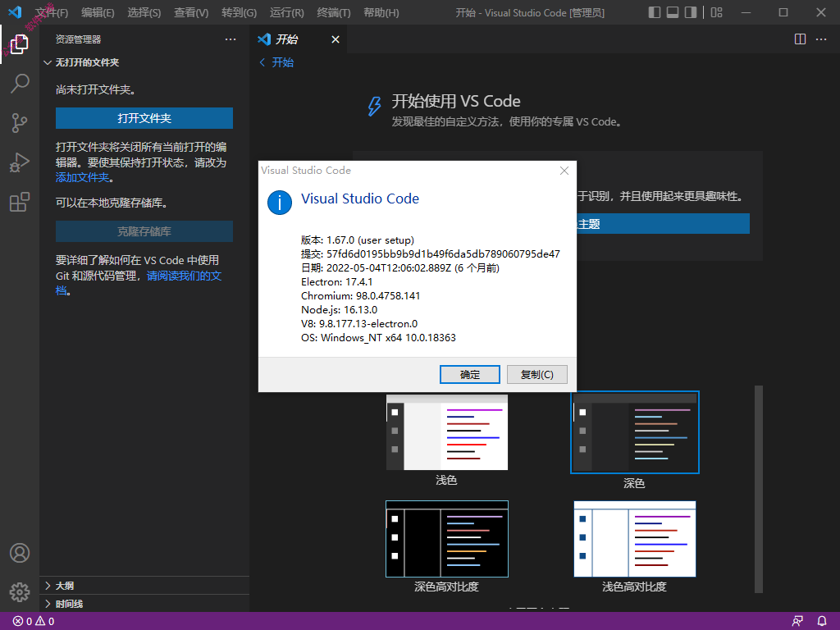Open the 添加文件夹 link

pyautogui.click(x=83, y=177)
